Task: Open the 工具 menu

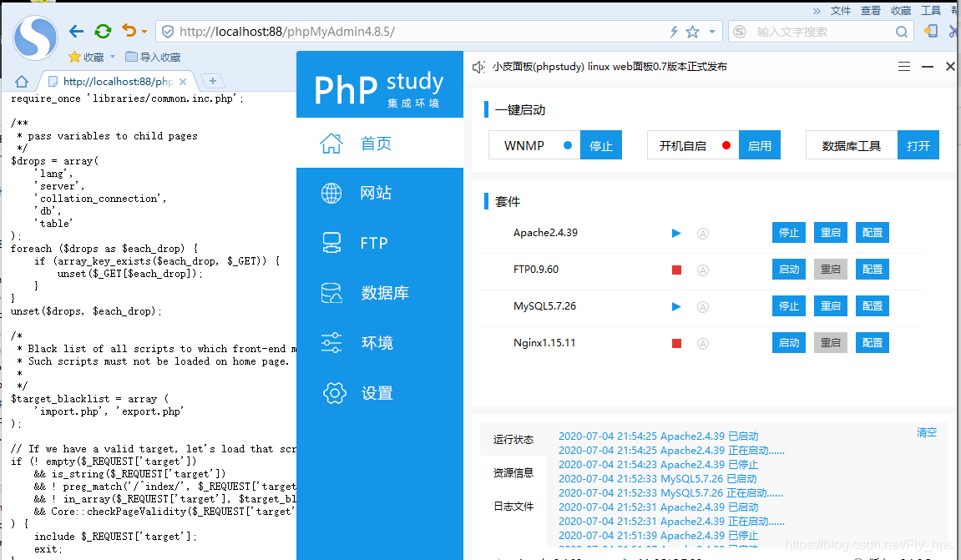Action: click(930, 10)
